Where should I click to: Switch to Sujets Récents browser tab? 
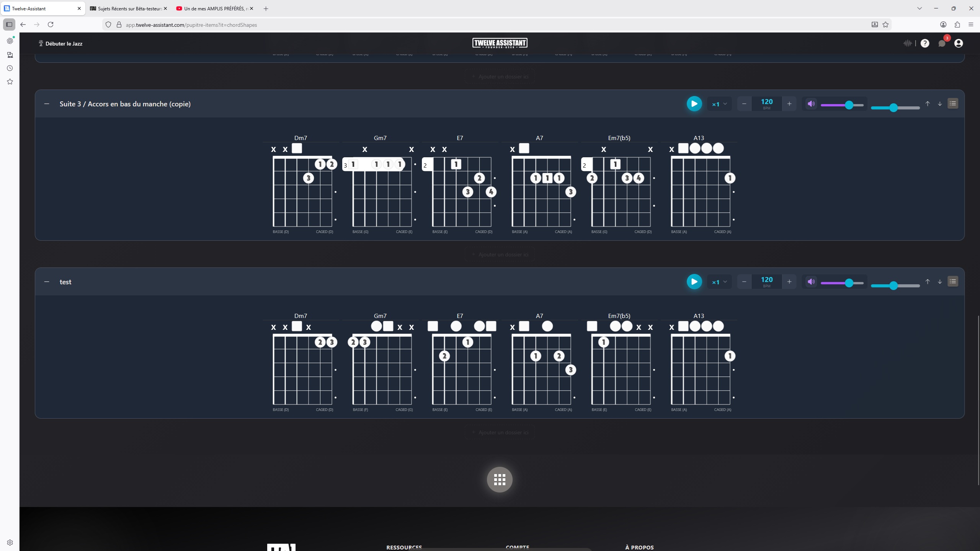click(x=128, y=8)
